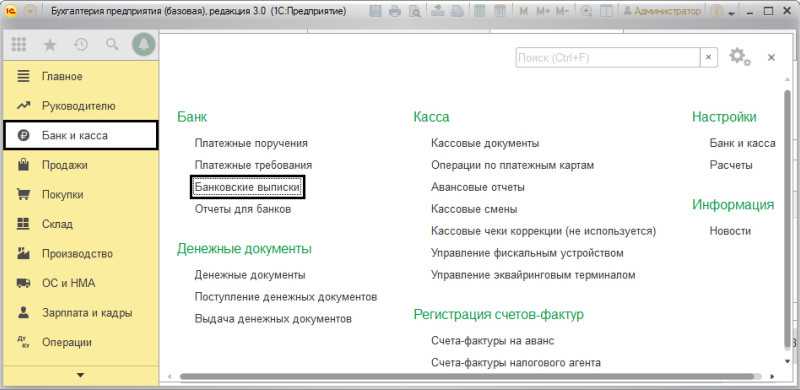Open Платежные требования
The image size is (800, 390).
click(253, 165)
